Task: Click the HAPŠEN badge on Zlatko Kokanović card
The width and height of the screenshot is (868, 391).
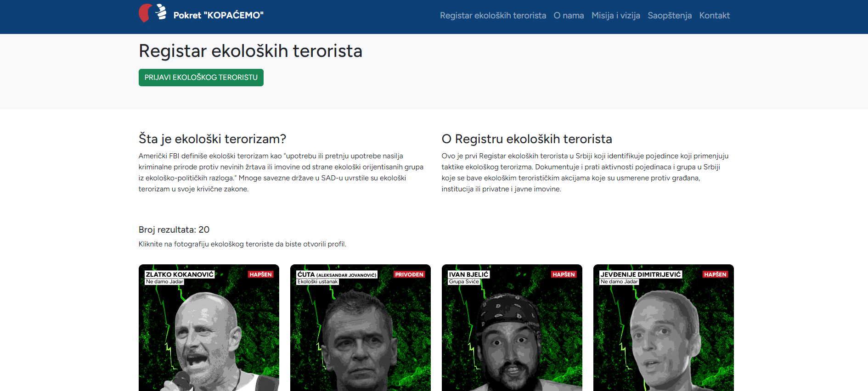Action: click(x=260, y=274)
